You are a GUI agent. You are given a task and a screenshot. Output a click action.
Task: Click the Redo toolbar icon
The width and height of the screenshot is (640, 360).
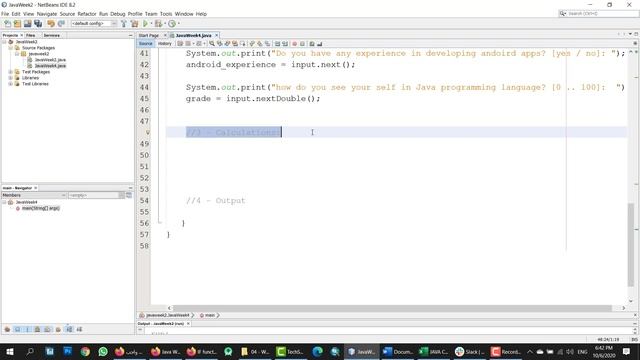coord(61,24)
